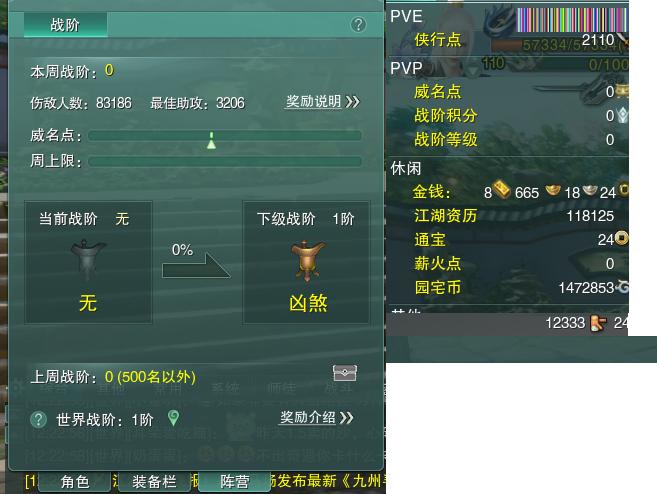Switch to the 战阶 tab
657x494 pixels.
[x=65, y=25]
